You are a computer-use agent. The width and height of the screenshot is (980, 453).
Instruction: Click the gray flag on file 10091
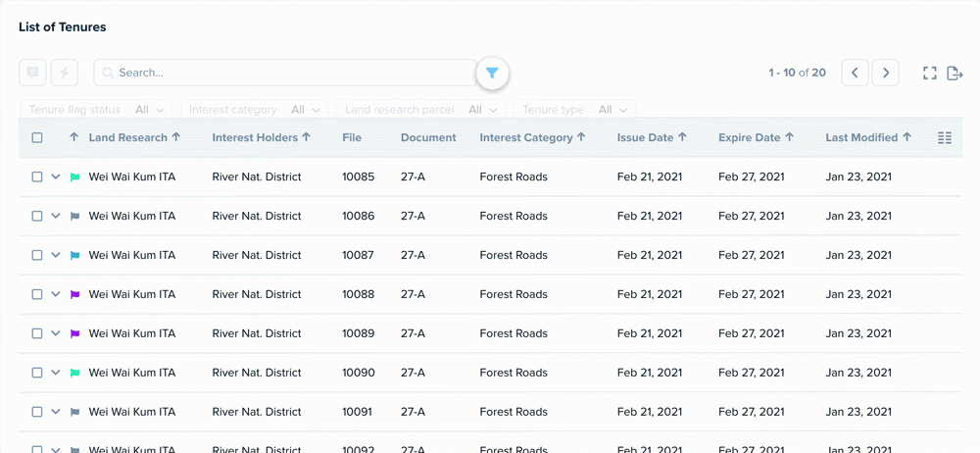pyautogui.click(x=75, y=412)
